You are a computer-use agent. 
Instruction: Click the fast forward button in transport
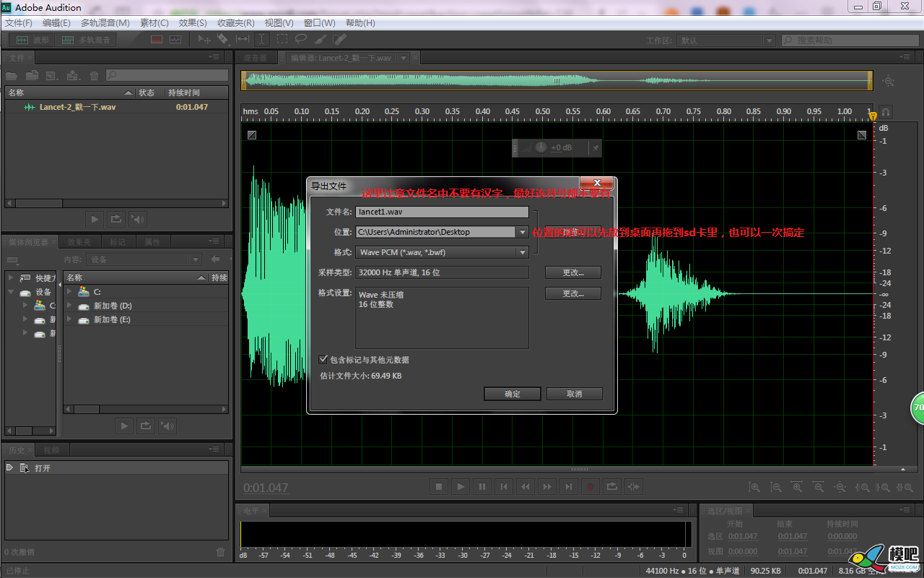(547, 487)
